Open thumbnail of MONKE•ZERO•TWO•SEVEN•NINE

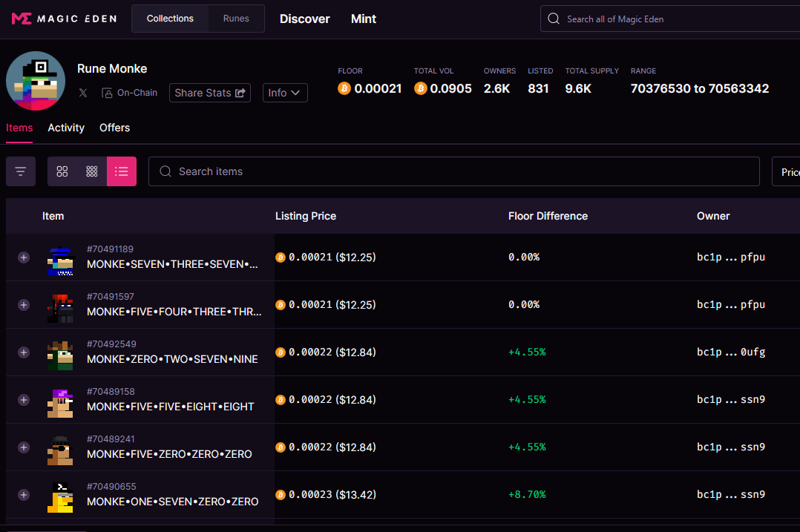tap(60, 355)
